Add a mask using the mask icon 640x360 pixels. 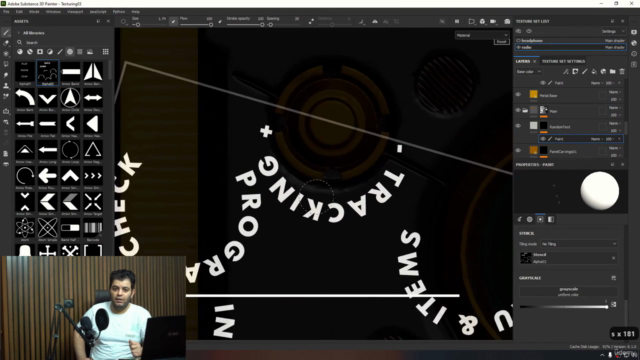[x=575, y=71]
